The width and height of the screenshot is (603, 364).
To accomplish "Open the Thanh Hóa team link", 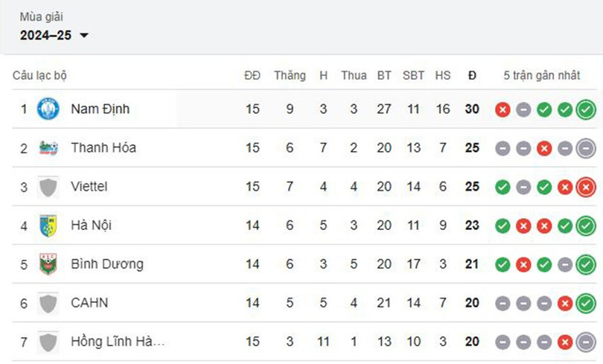I will (x=103, y=147).
